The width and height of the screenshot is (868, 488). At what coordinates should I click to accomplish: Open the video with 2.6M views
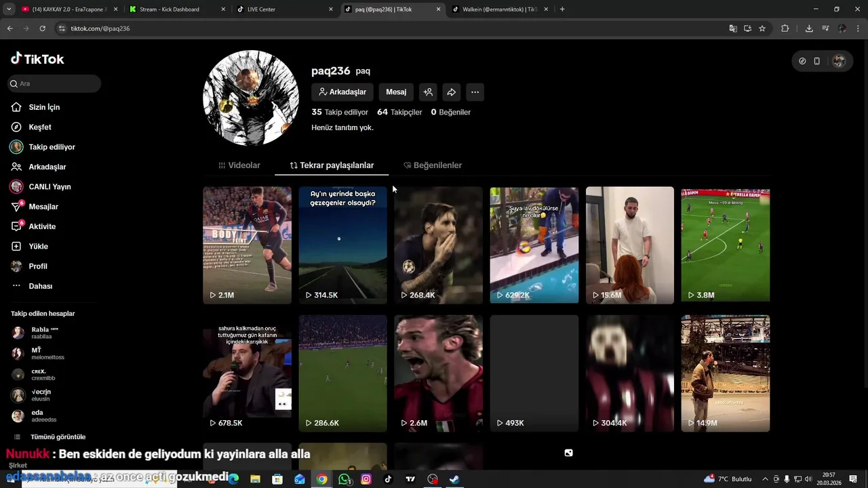point(438,373)
